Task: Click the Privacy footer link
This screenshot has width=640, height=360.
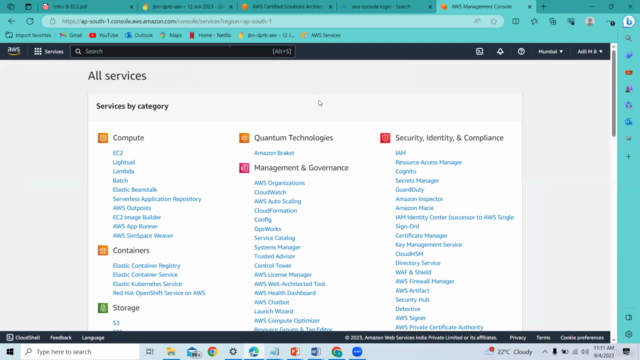Action: pos(518,338)
